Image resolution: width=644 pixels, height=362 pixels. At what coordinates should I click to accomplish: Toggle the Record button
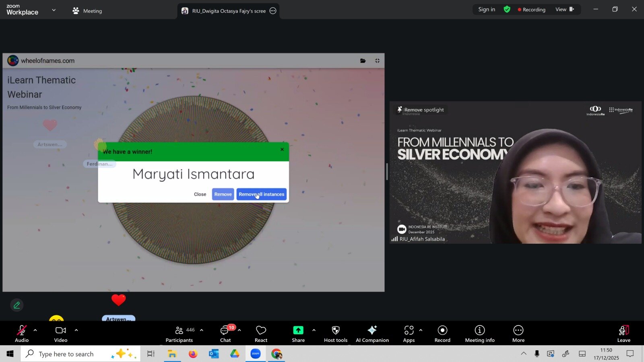(442, 333)
